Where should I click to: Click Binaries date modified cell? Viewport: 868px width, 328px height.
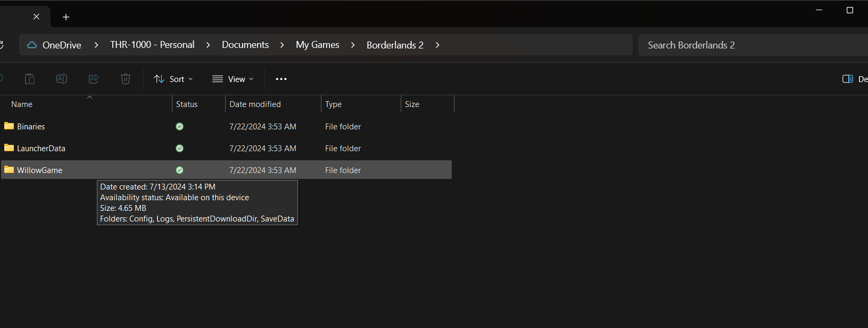click(263, 127)
